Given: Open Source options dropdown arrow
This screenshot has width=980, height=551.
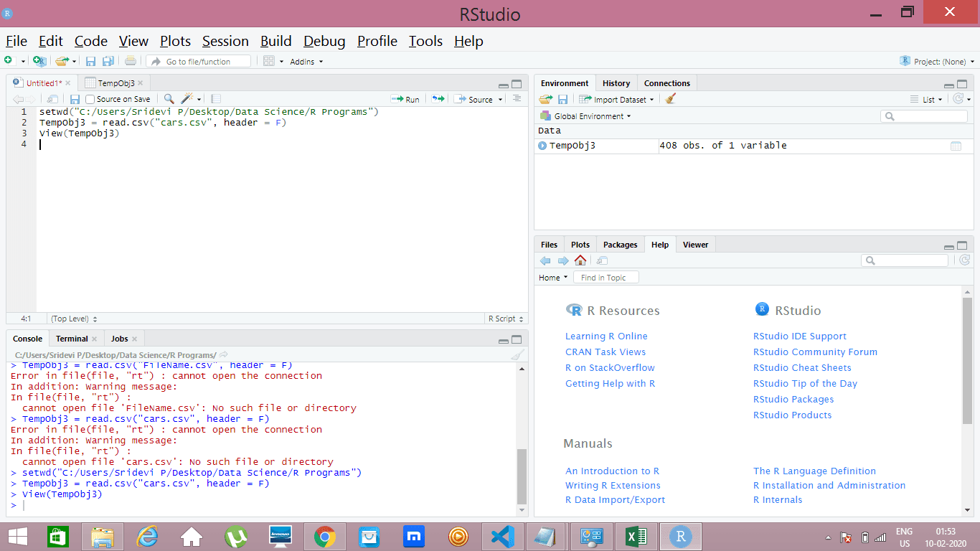Looking at the screenshot, I should (x=500, y=100).
